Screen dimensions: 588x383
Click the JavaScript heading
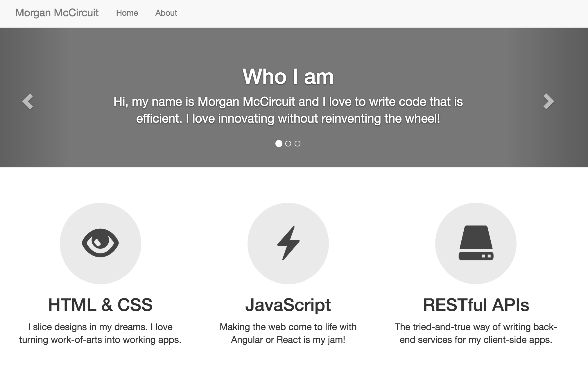[288, 305]
